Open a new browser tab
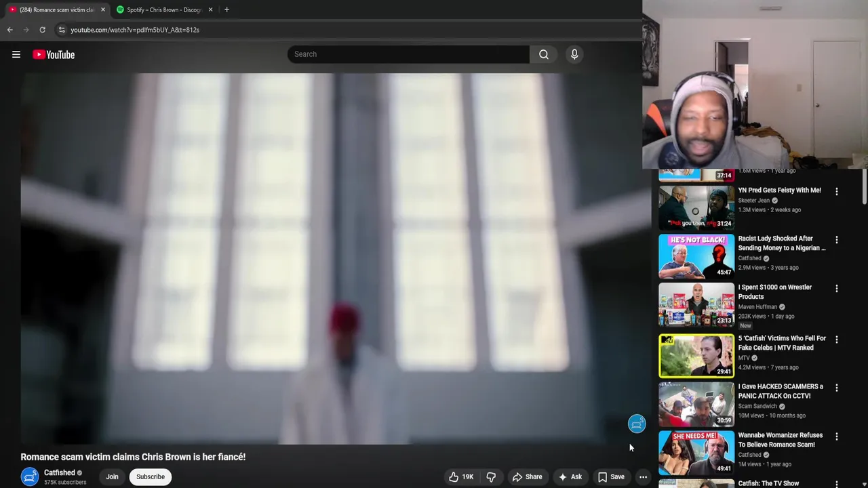The height and width of the screenshot is (488, 868). [x=226, y=9]
